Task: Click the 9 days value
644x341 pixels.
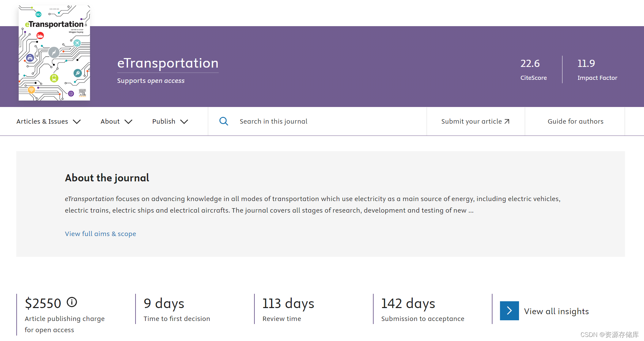Action: (164, 304)
